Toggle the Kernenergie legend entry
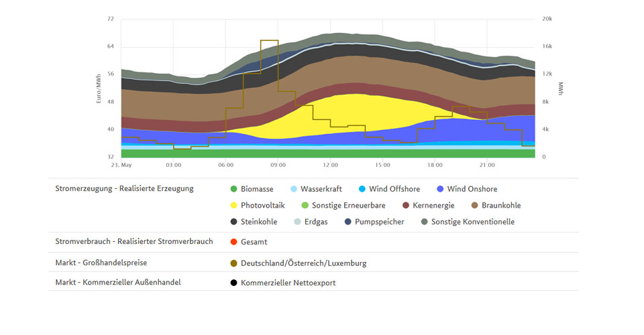 pyautogui.click(x=429, y=206)
